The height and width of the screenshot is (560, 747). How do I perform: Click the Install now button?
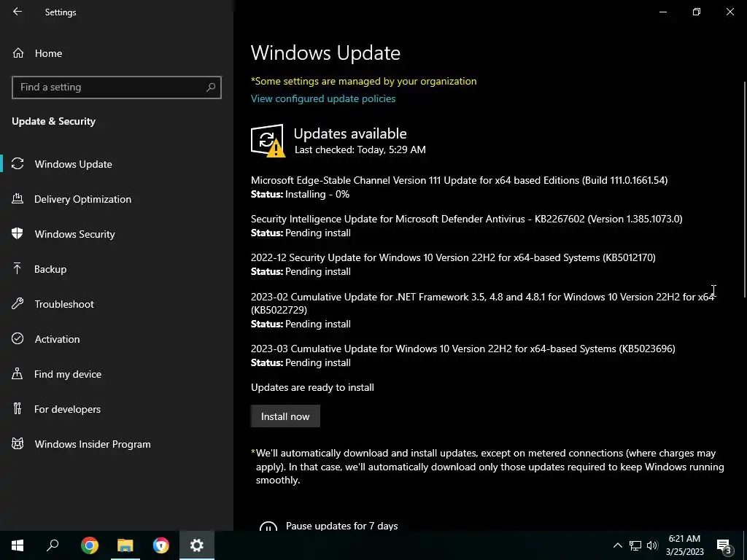coord(285,416)
